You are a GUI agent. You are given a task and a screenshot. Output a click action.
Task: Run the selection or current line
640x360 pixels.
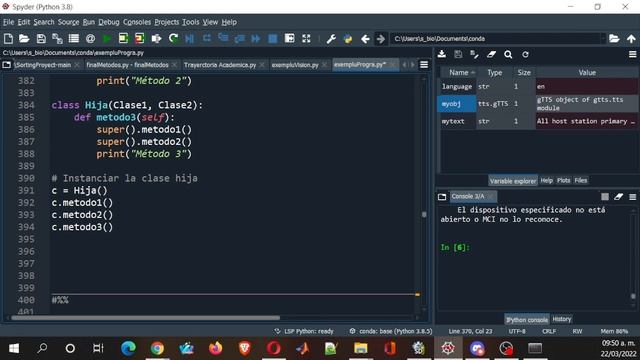tap(156, 38)
